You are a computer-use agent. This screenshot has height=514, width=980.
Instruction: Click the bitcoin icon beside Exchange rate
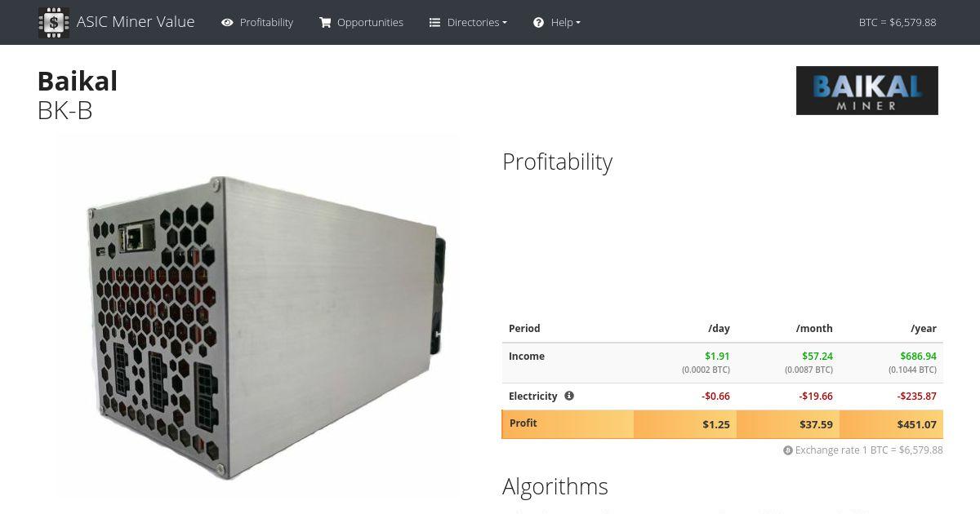788,450
